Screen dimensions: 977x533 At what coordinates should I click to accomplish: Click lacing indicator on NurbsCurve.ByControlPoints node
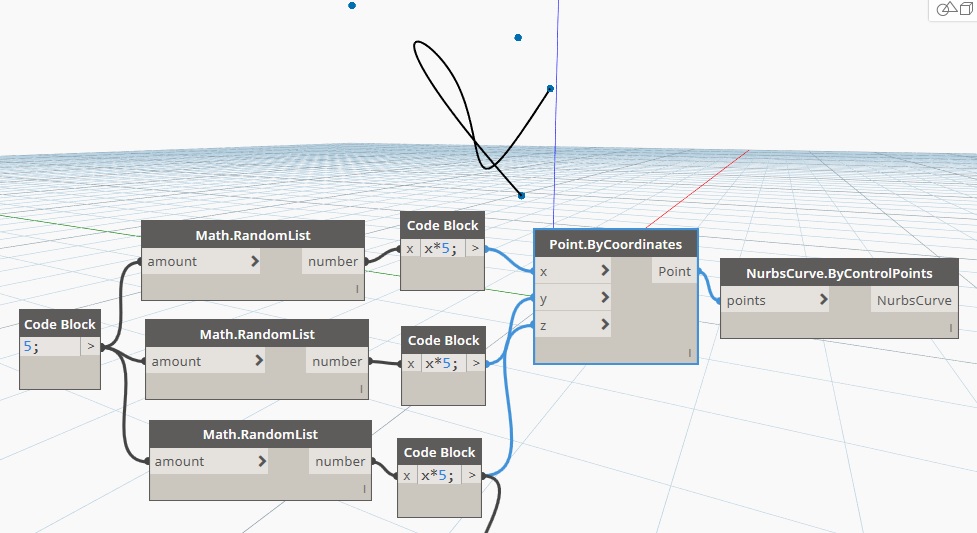(949, 327)
